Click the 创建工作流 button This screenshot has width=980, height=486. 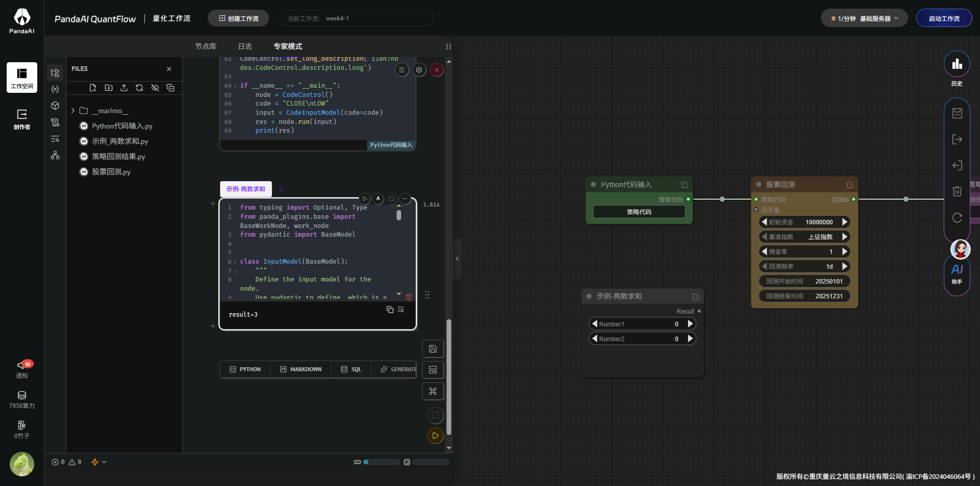pos(238,18)
